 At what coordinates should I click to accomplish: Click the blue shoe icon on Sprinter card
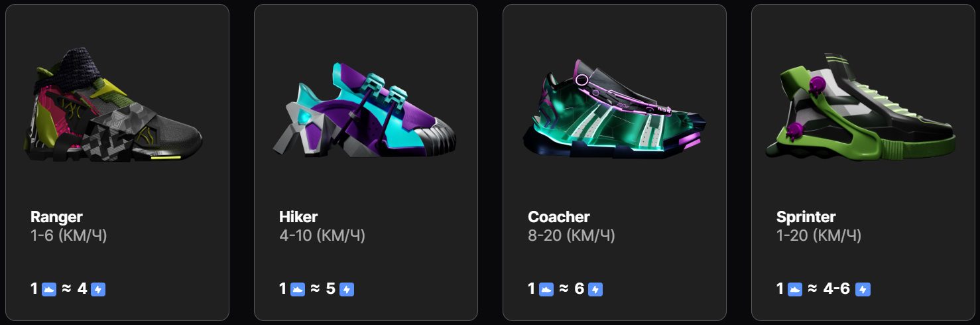tap(795, 289)
